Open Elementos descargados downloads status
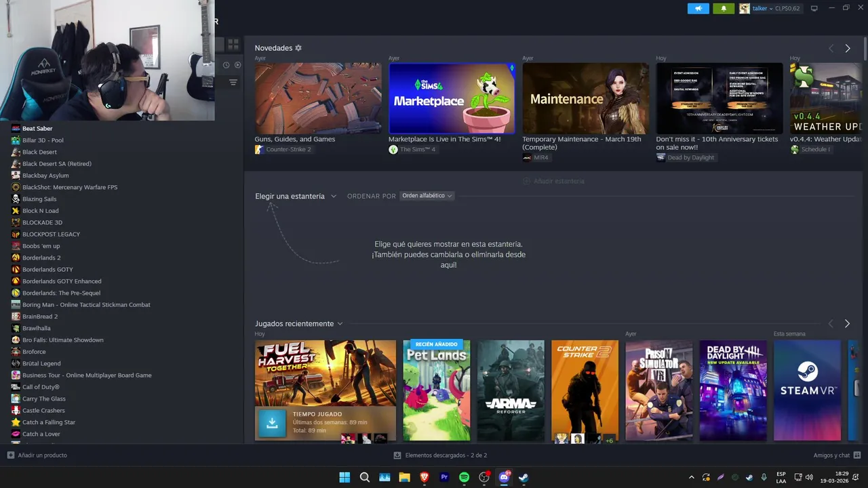Screen dimensions: 868x488 click(440, 455)
